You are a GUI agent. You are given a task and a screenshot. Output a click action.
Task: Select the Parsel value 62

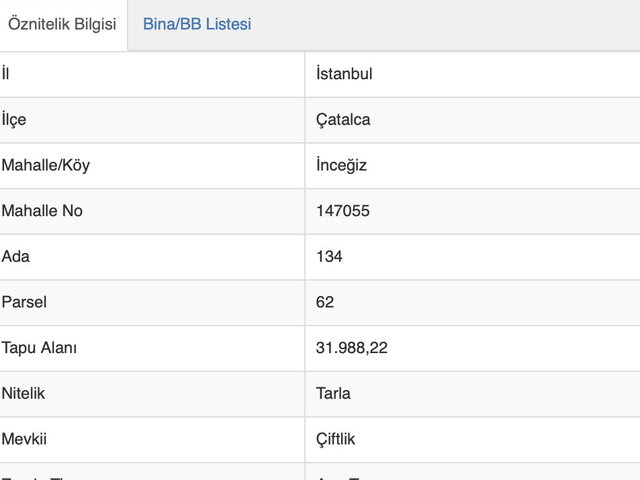[324, 302]
